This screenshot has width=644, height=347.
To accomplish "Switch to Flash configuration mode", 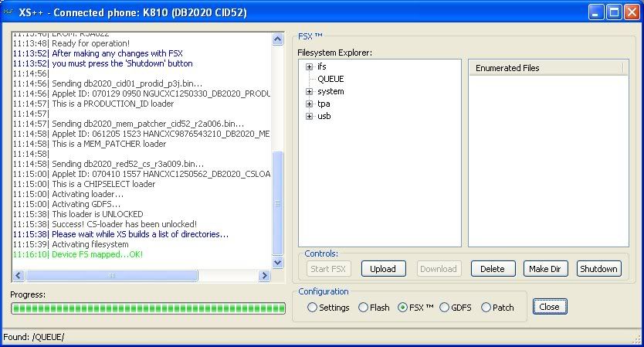I will (x=364, y=308).
